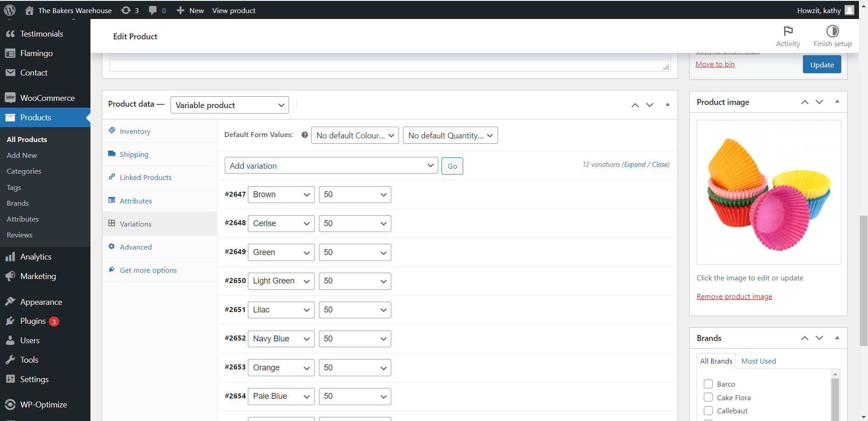Open the Variable product type dropdown

point(229,105)
